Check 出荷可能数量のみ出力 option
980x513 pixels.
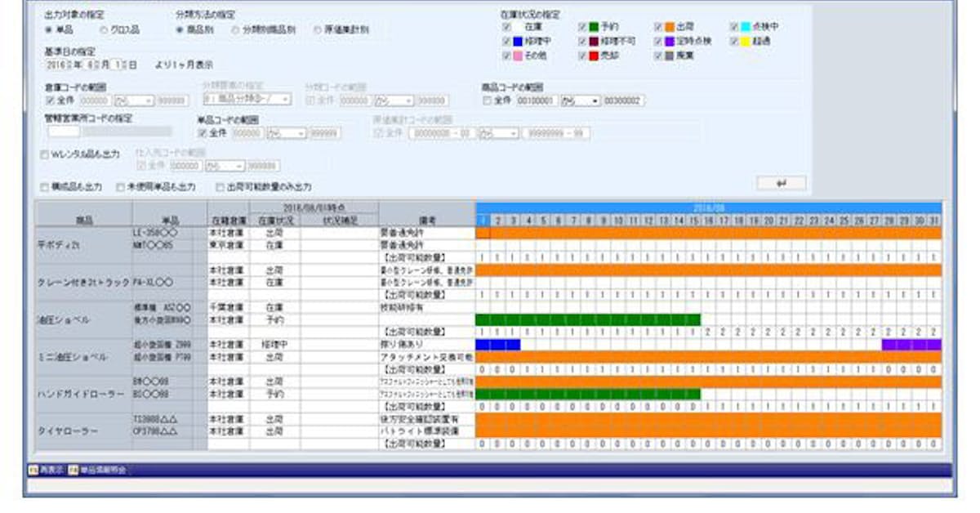click(220, 187)
